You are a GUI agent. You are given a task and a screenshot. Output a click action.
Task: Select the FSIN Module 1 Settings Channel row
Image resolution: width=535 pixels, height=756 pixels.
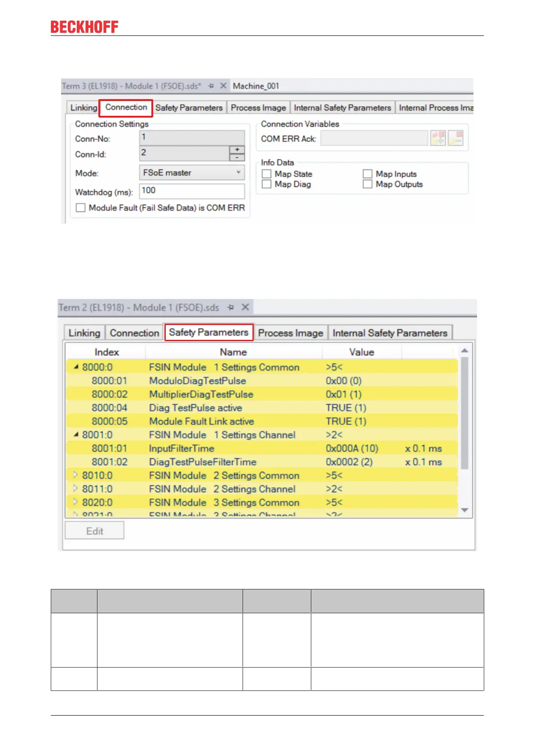click(x=262, y=435)
